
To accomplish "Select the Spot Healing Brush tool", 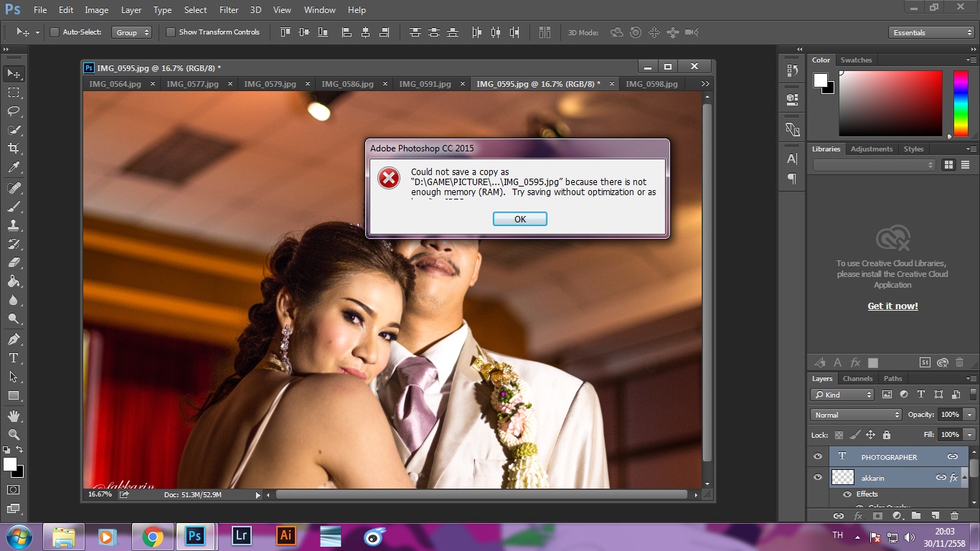I will (x=14, y=188).
